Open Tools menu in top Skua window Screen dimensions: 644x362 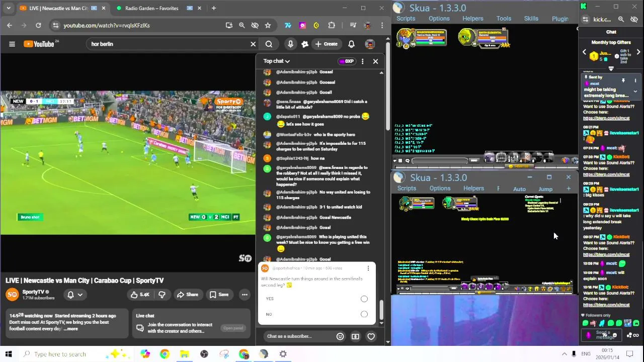pos(504,19)
